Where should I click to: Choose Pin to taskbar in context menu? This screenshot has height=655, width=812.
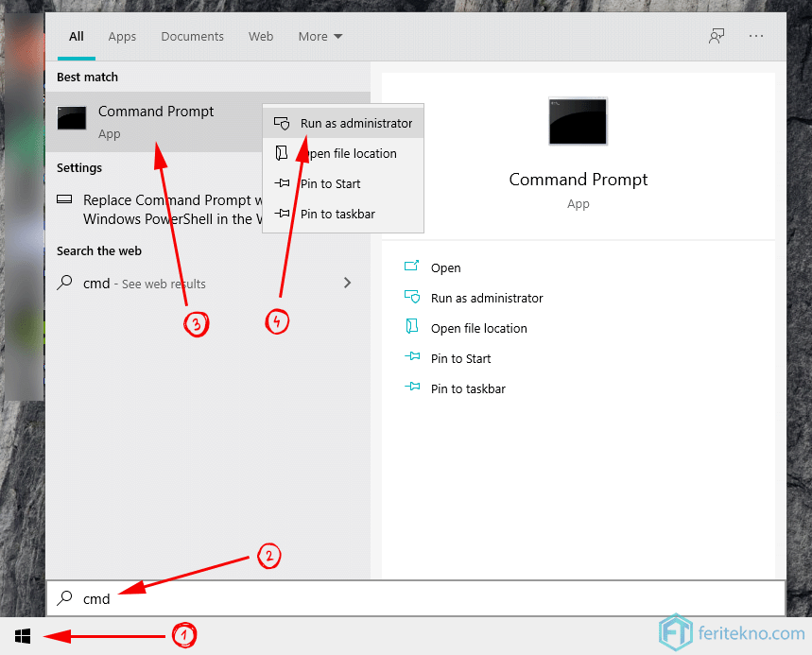(343, 214)
